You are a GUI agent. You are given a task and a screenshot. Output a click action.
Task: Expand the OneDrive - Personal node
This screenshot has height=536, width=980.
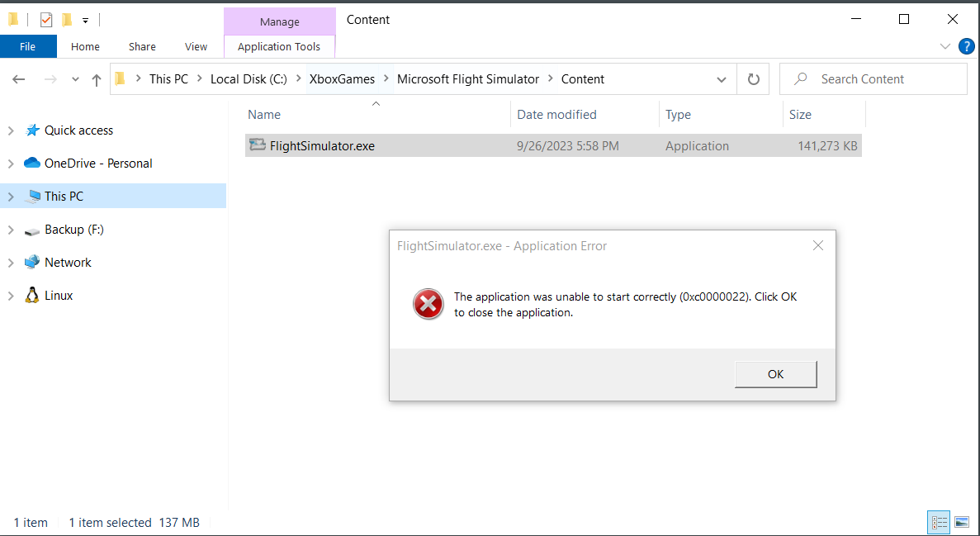(x=11, y=164)
